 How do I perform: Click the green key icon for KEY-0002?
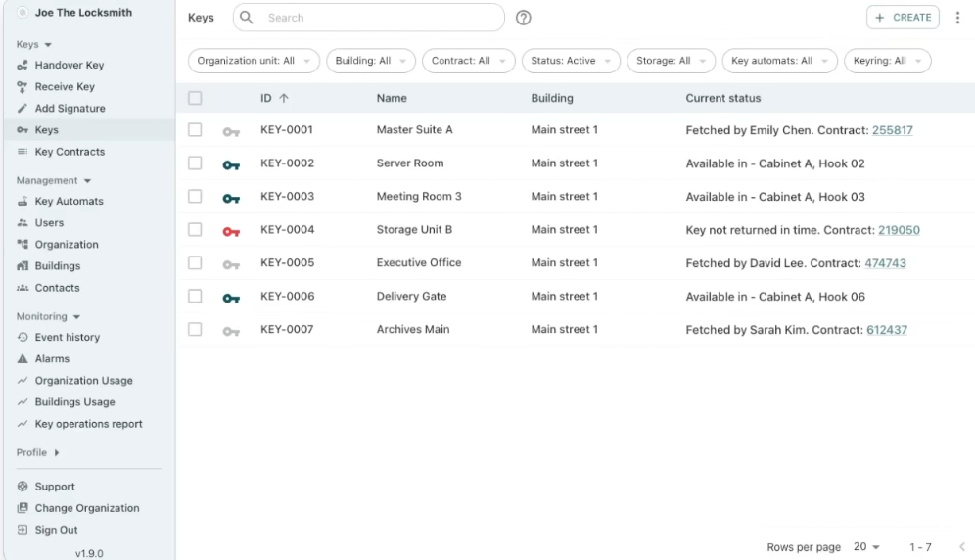point(231,164)
